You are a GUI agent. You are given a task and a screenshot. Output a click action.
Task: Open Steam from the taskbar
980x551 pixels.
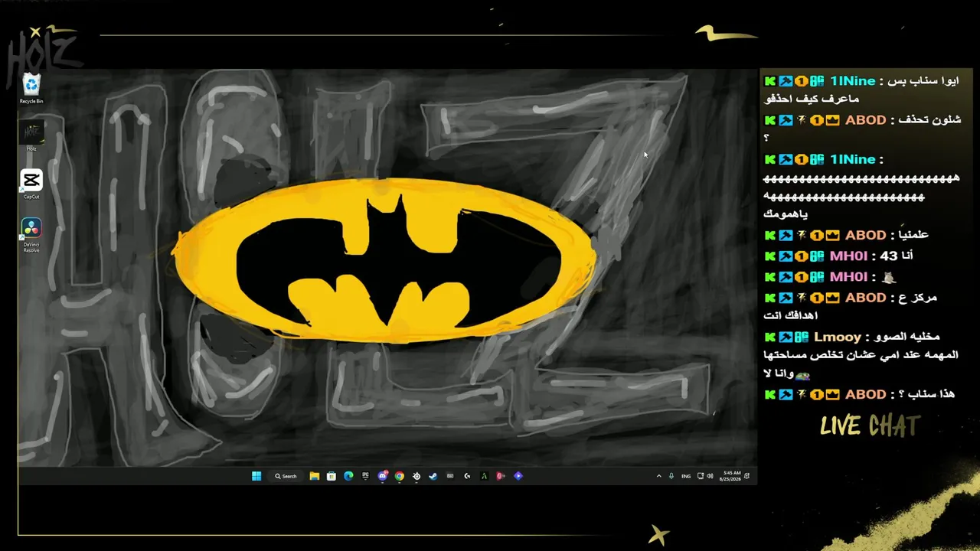433,476
